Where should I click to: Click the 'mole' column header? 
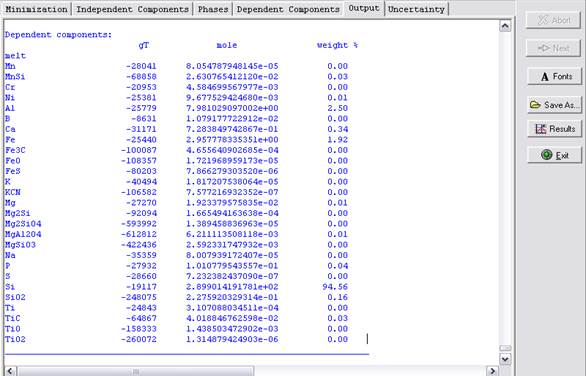[x=226, y=45]
